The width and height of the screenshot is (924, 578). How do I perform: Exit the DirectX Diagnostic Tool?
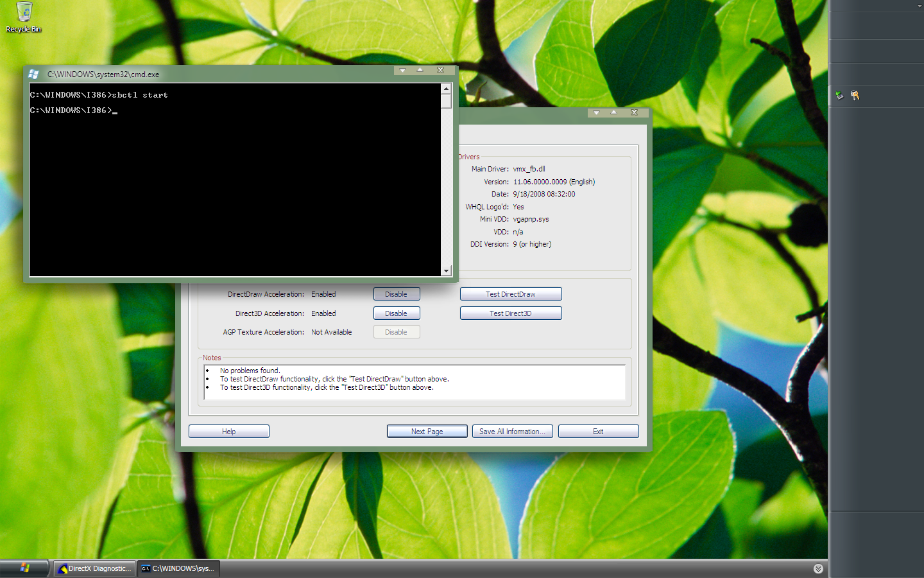pyautogui.click(x=599, y=432)
